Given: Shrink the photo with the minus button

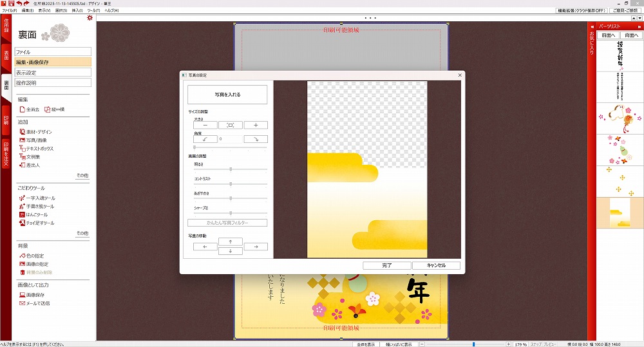Looking at the screenshot, I should [205, 125].
